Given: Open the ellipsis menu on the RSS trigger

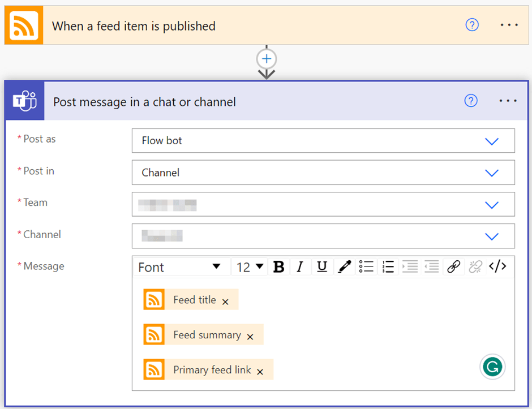Looking at the screenshot, I should [x=509, y=25].
